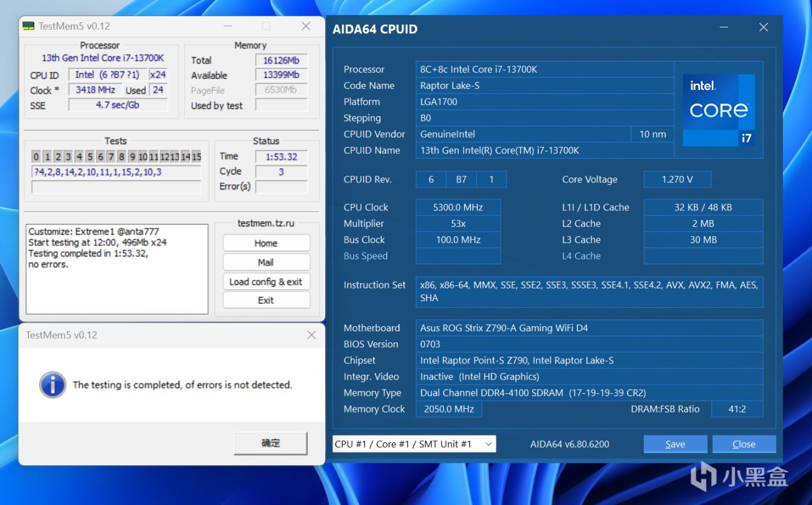Viewport: 812px width, 505px height.
Task: Click the Integr. Video value Inactive
Action: (589, 376)
